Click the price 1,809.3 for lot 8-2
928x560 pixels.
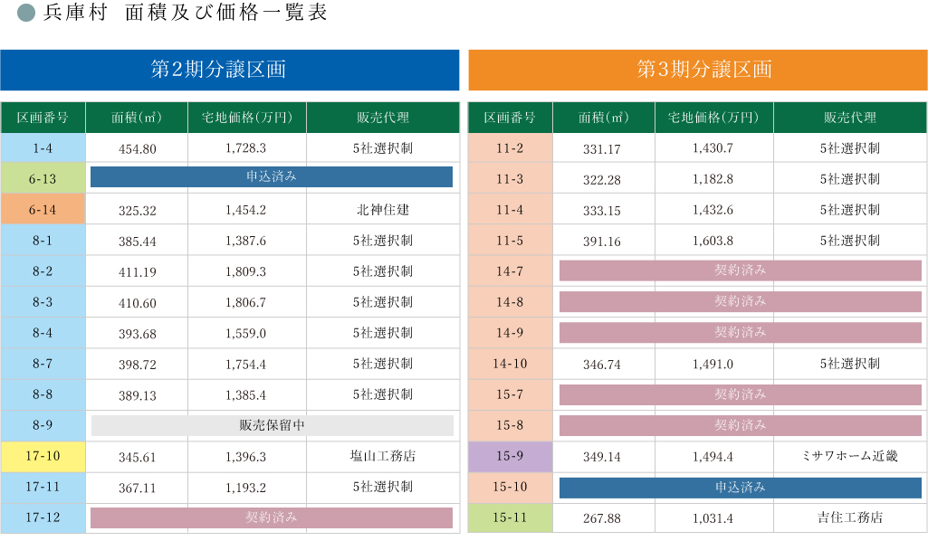[x=245, y=271]
